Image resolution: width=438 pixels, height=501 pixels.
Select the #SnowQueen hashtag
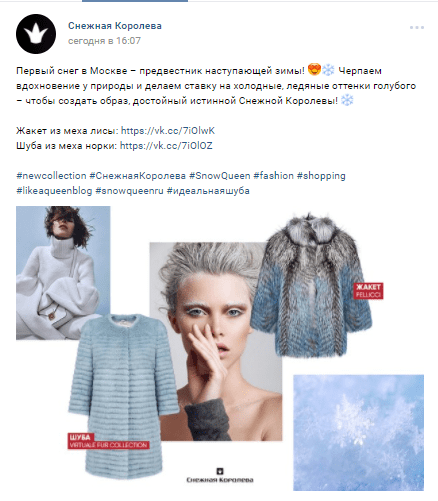220,176
